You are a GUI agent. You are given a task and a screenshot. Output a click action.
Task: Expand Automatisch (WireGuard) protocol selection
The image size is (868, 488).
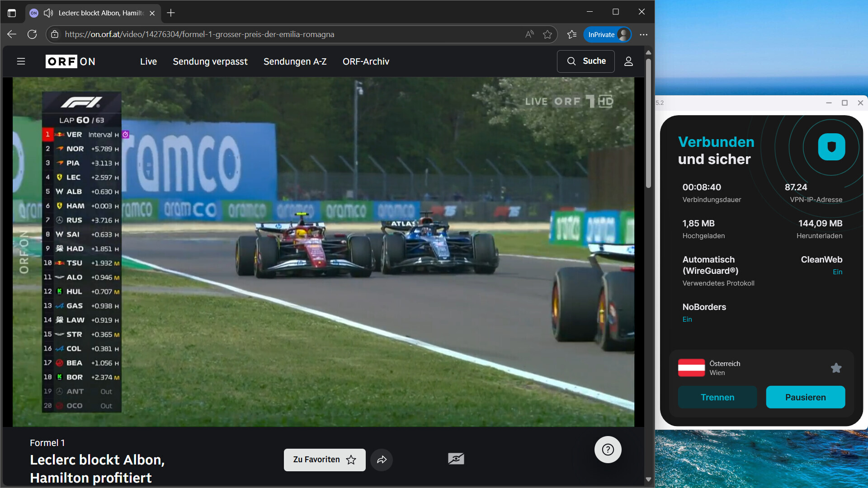click(710, 265)
